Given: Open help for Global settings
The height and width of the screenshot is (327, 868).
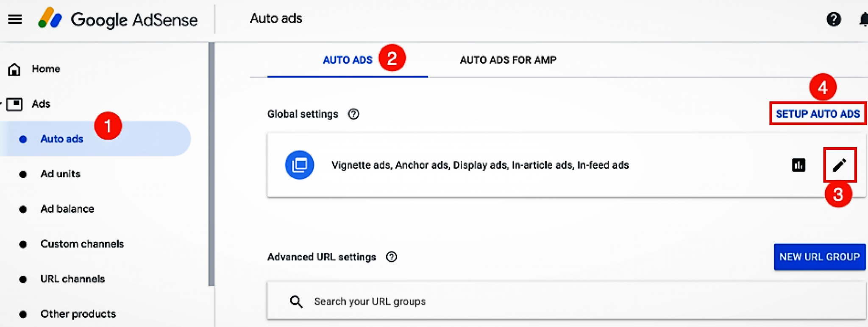Looking at the screenshot, I should [x=353, y=114].
